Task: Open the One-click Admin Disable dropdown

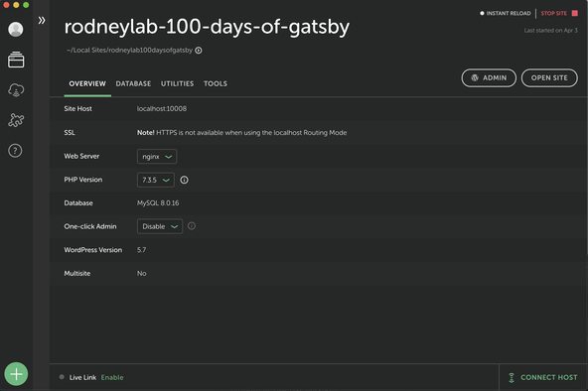Action: click(160, 226)
